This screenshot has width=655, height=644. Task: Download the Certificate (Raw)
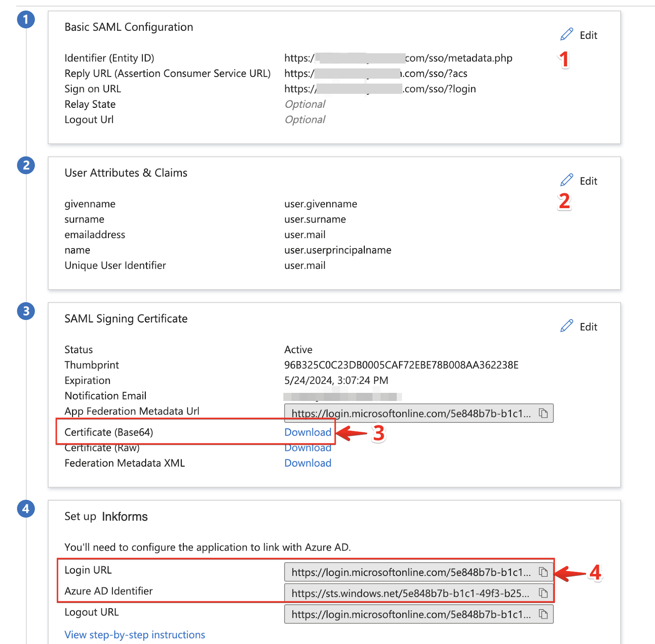[x=307, y=448]
